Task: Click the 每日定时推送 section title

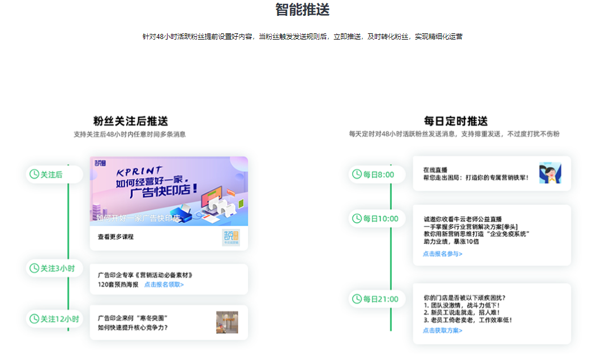Action: (x=455, y=121)
